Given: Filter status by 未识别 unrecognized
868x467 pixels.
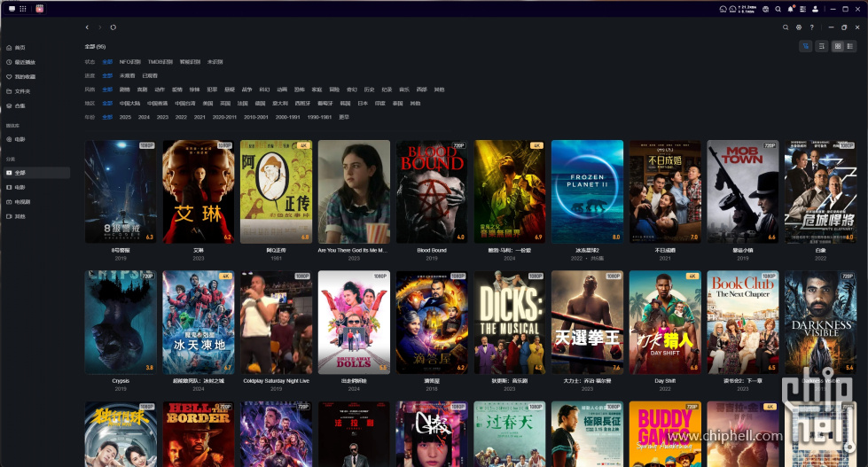Looking at the screenshot, I should [x=215, y=62].
